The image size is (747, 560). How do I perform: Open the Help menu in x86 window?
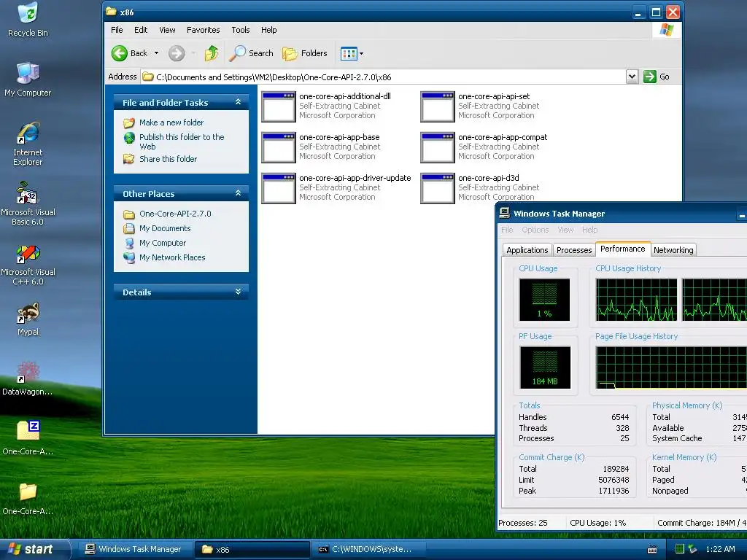coord(268,30)
